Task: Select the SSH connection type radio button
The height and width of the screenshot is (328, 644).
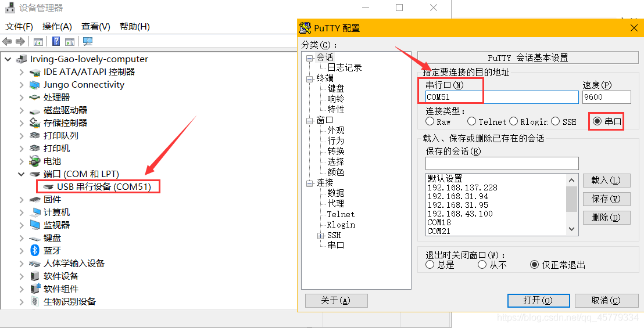Action: [x=556, y=121]
